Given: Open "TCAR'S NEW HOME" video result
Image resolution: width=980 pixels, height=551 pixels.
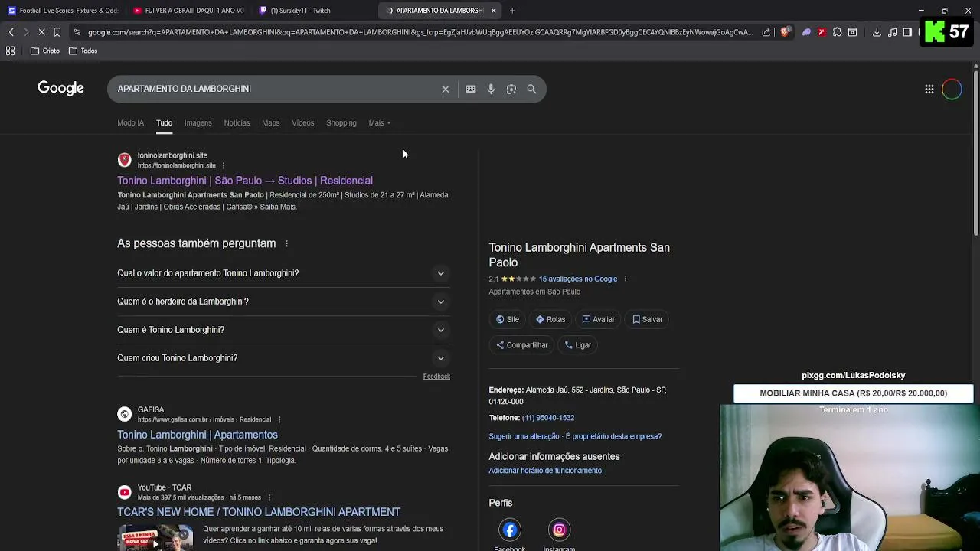Looking at the screenshot, I should click(259, 512).
